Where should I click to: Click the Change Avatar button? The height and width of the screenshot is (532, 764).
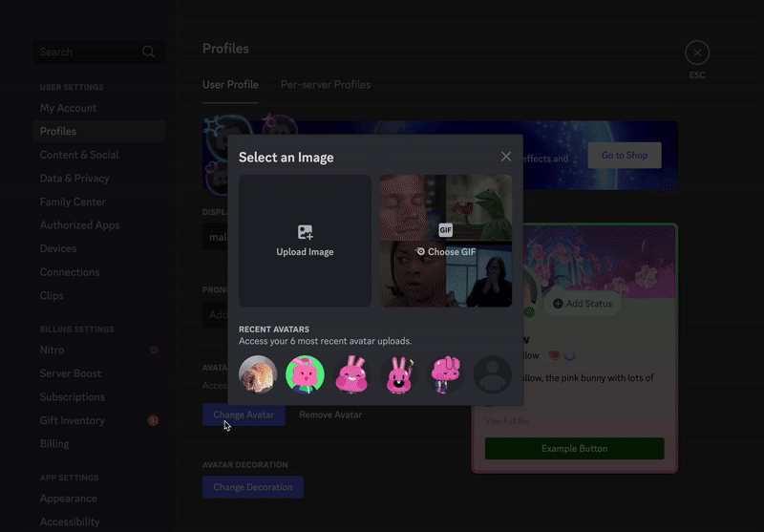tap(244, 415)
